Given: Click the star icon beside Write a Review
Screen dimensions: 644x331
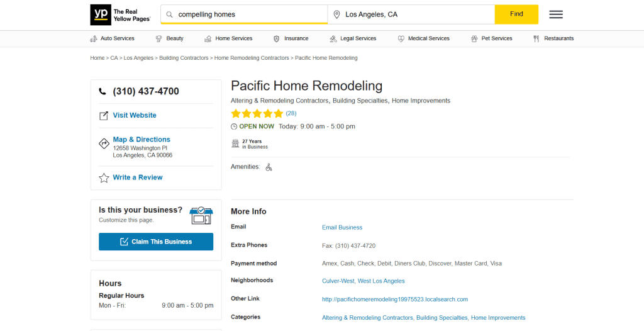Looking at the screenshot, I should (x=104, y=178).
